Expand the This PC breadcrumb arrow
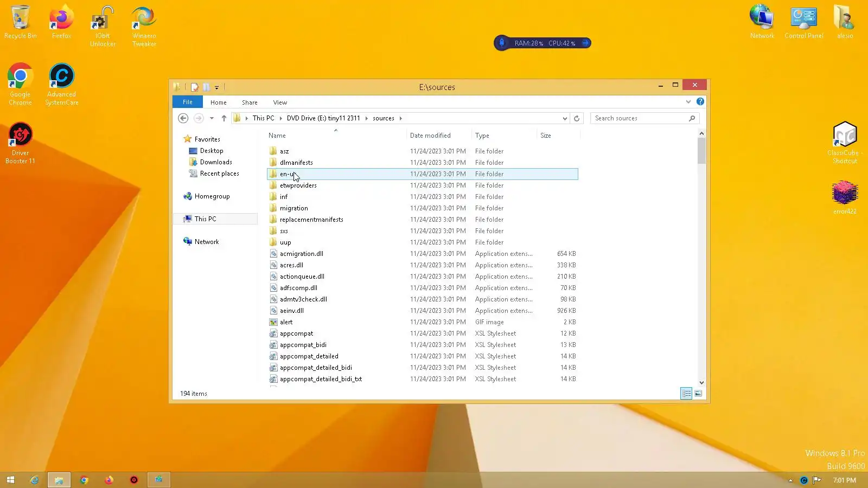This screenshot has width=868, height=488. [280, 118]
